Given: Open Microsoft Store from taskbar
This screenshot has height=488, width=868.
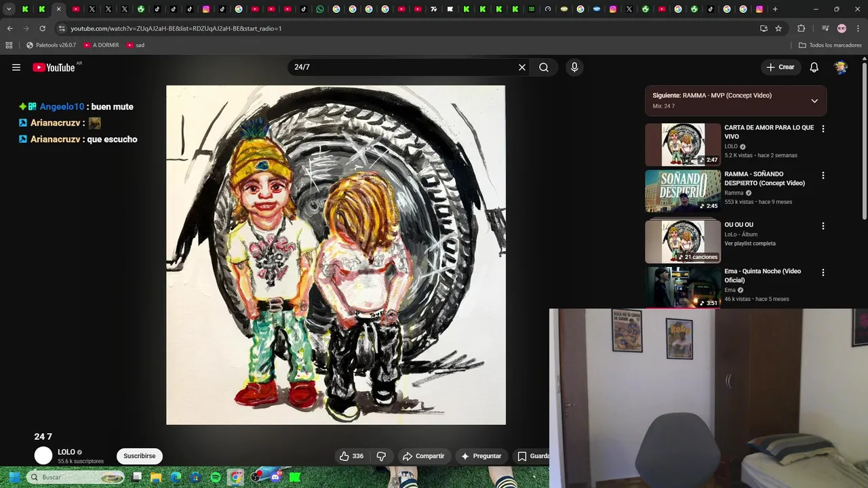Looking at the screenshot, I should click(x=196, y=477).
